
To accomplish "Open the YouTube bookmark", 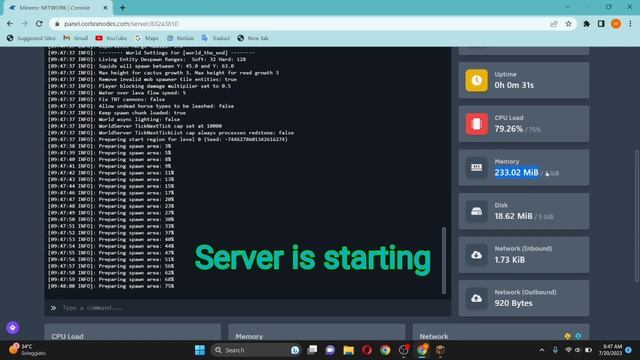I will click(x=111, y=38).
